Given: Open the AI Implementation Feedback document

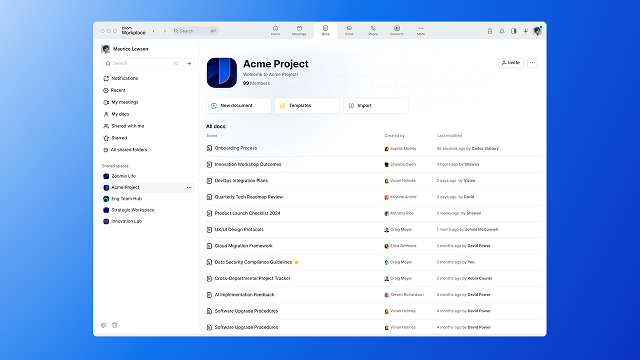Looking at the screenshot, I should point(244,295).
